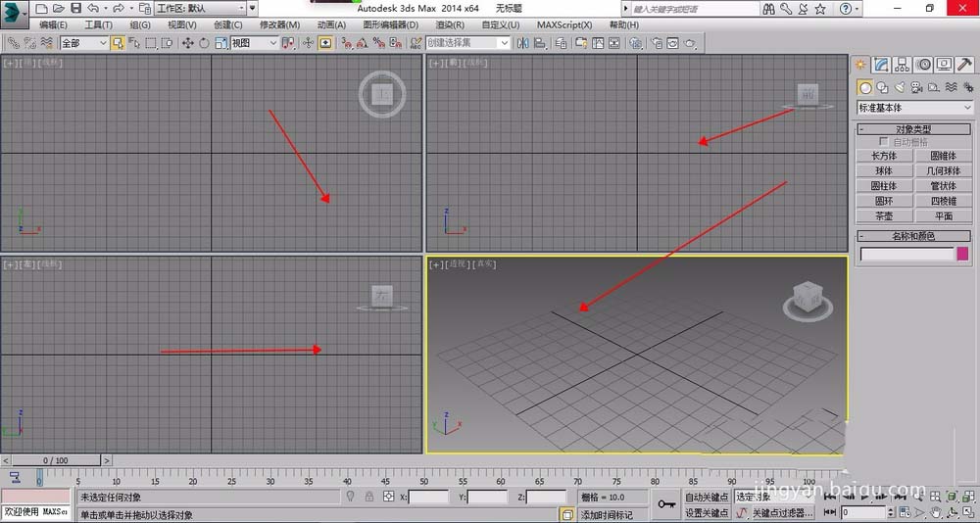Image resolution: width=980 pixels, height=523 pixels.
Task: Collapse the 对象类型 rollout
Action: point(913,129)
